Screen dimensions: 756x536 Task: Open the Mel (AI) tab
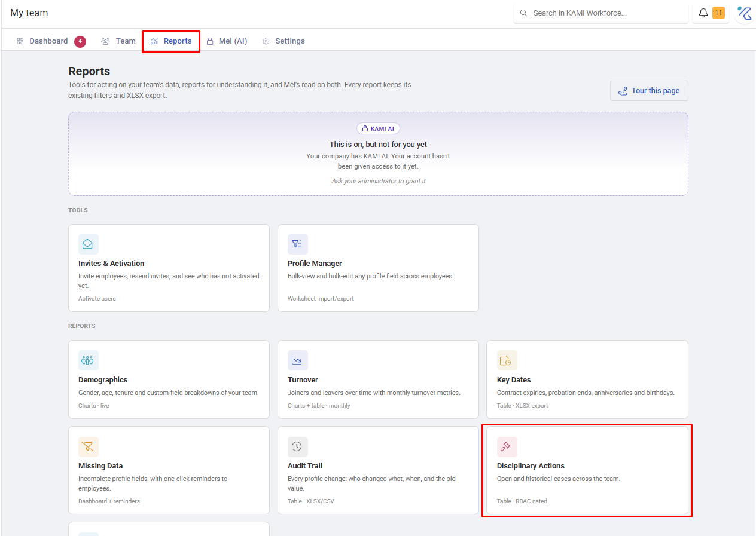point(227,41)
